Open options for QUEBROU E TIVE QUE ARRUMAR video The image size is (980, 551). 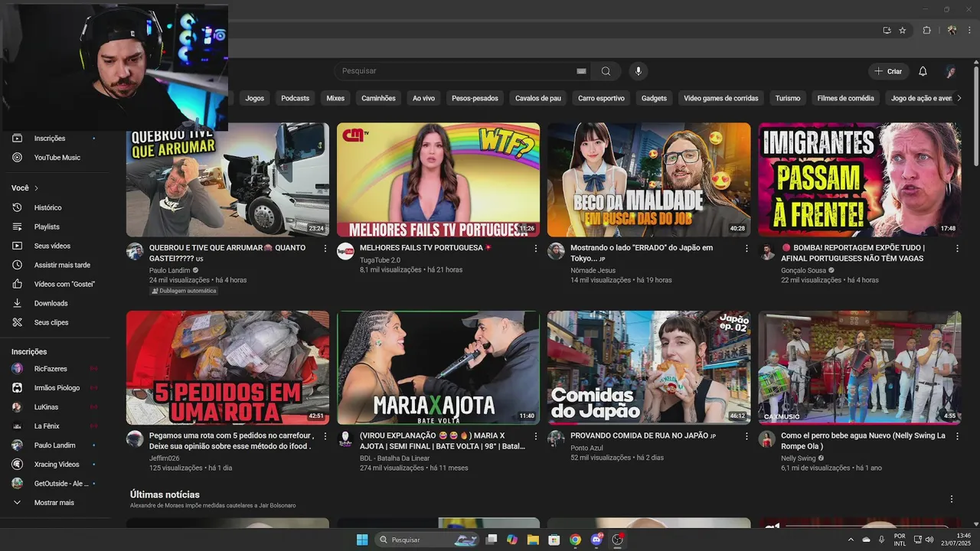click(x=325, y=249)
